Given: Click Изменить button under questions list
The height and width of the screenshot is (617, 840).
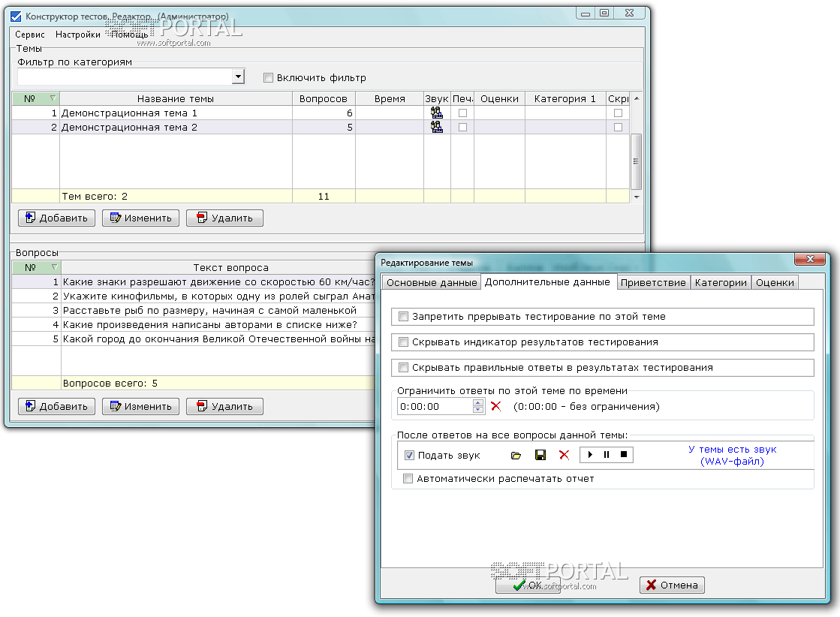Looking at the screenshot, I should pyautogui.click(x=141, y=407).
